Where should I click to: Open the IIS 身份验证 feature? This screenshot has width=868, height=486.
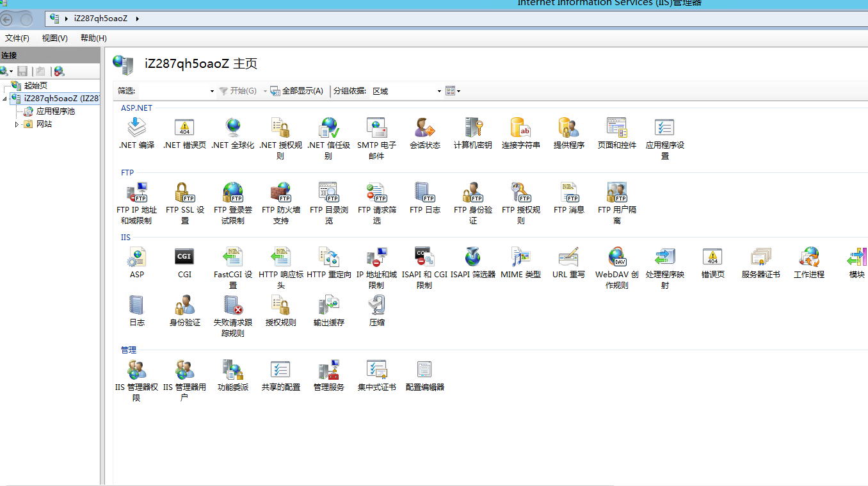(184, 311)
